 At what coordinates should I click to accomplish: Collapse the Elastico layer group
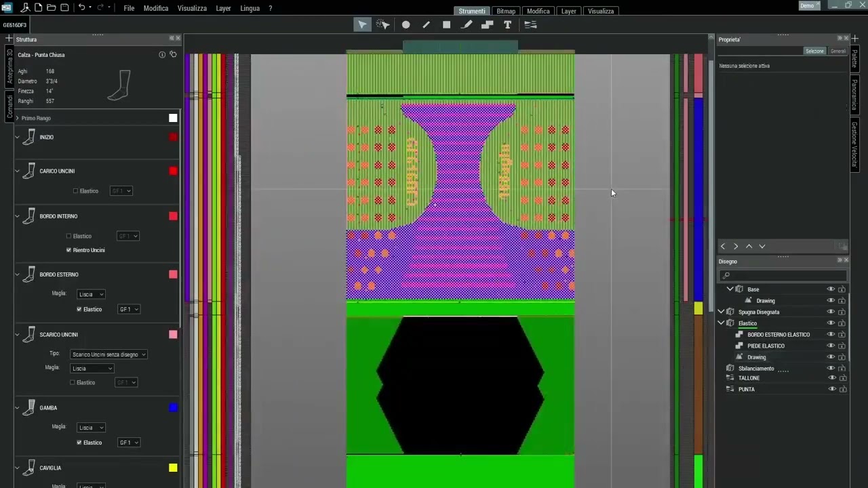[x=722, y=323]
